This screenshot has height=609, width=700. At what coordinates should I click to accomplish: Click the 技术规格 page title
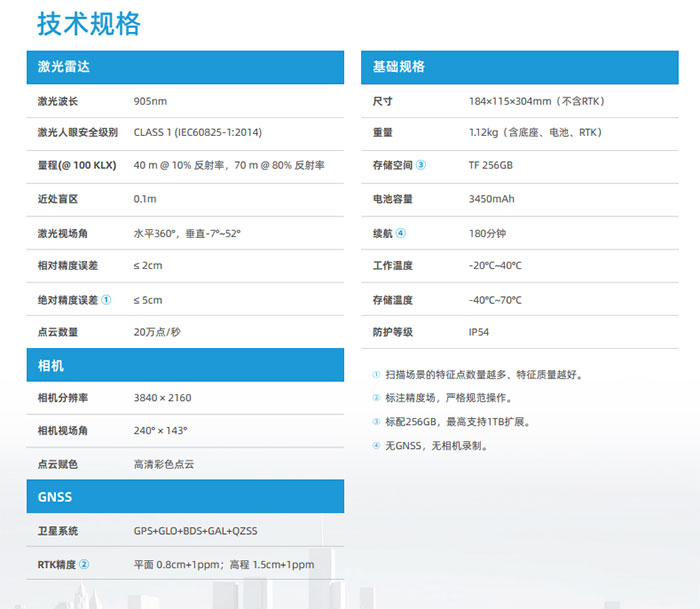coord(89,23)
